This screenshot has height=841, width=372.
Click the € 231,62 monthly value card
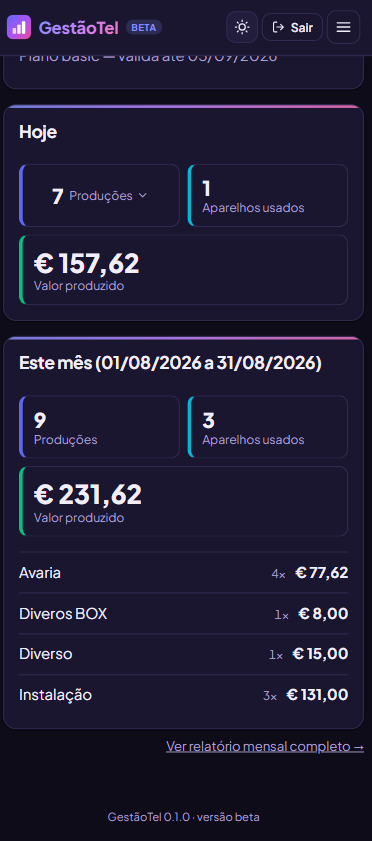pyautogui.click(x=183, y=501)
